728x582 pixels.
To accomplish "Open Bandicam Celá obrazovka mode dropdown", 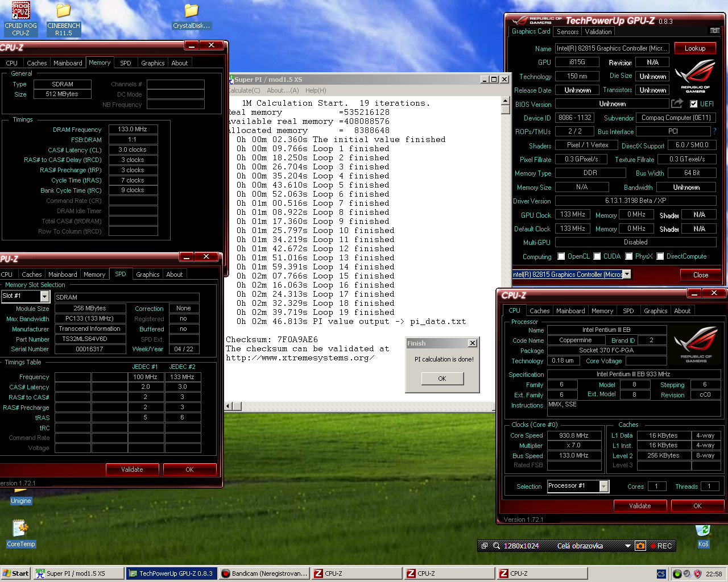I will click(628, 546).
